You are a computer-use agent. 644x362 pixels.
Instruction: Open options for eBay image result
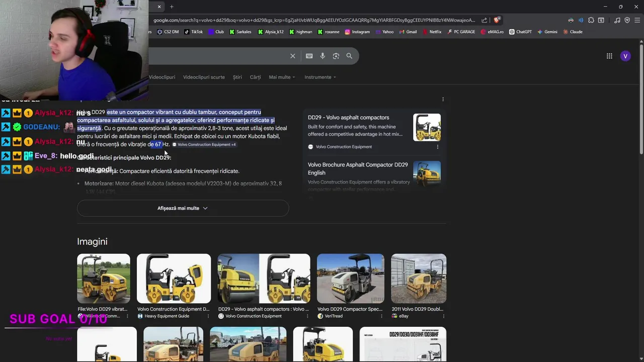[443, 316]
